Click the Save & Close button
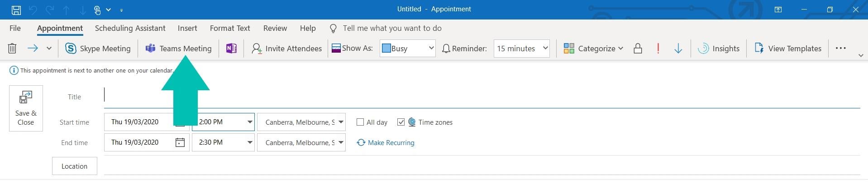 point(26,108)
